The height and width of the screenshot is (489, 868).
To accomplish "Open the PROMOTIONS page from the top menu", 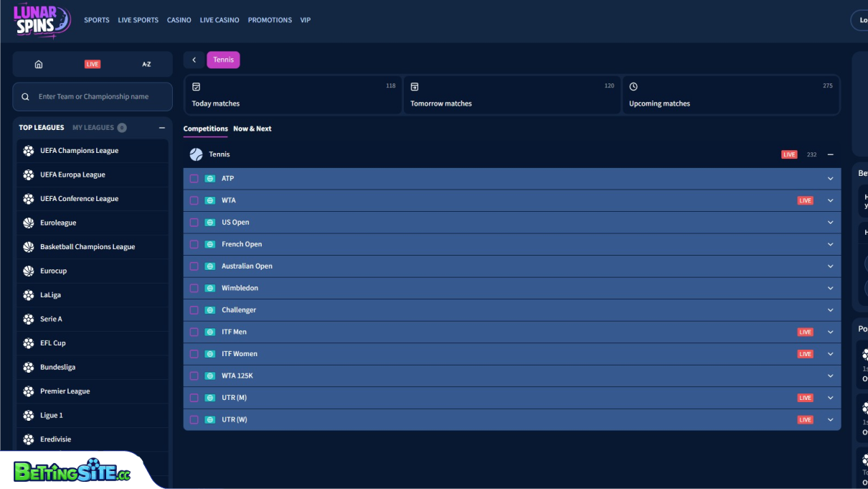I will click(270, 20).
